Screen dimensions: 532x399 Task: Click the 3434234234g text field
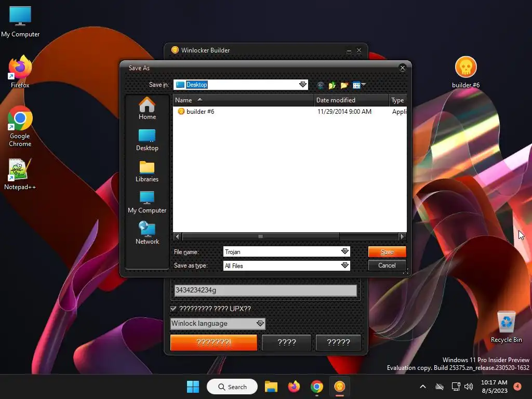tap(265, 290)
